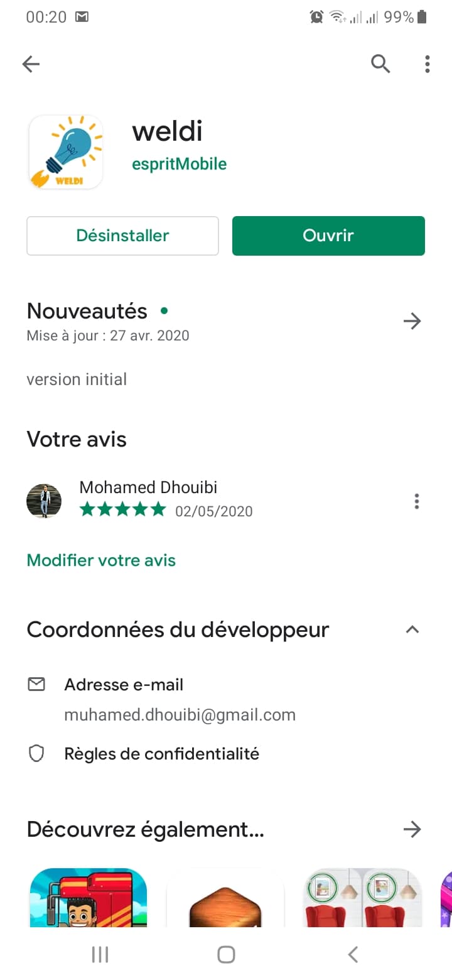The image size is (452, 980).
Task: Tap the weldi app logo icon
Action: coord(65,152)
